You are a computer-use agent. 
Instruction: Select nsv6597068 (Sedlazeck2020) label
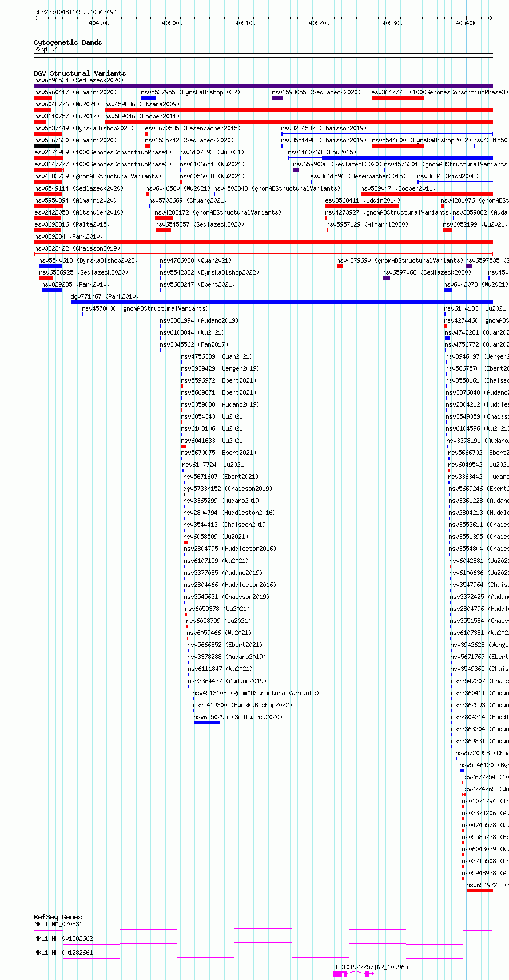pos(427,272)
